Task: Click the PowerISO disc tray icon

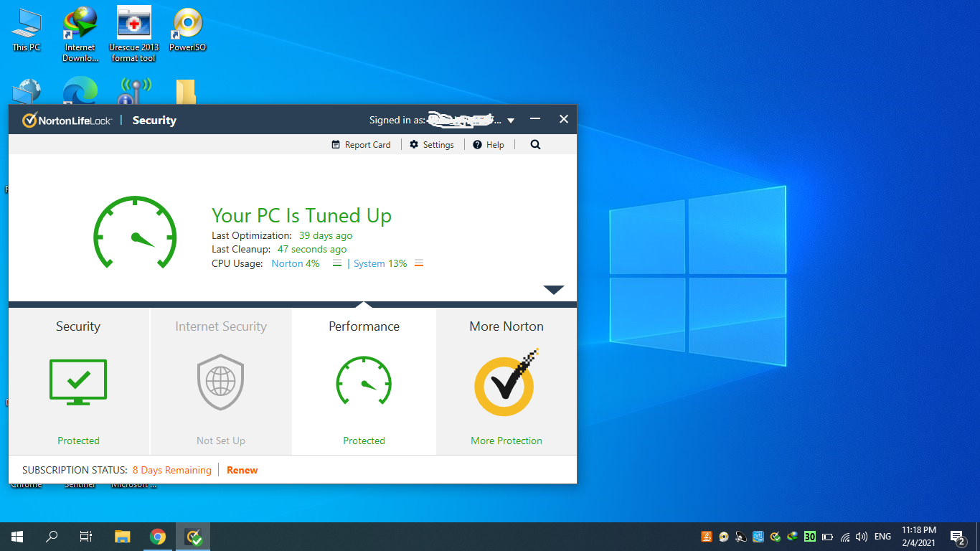Action: pos(724,537)
